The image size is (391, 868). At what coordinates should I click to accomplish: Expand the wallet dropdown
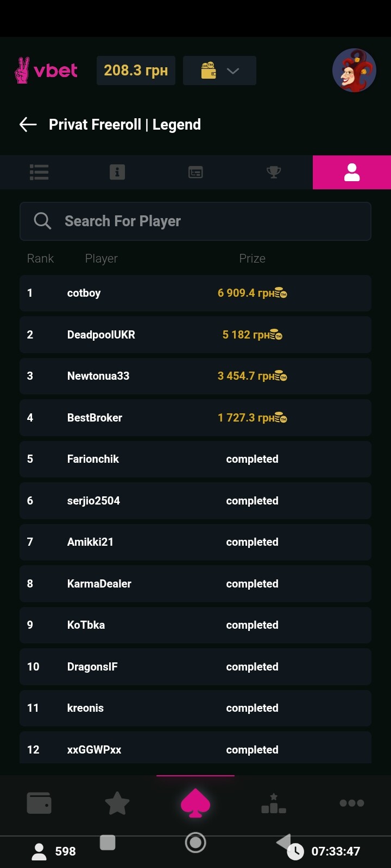[219, 71]
